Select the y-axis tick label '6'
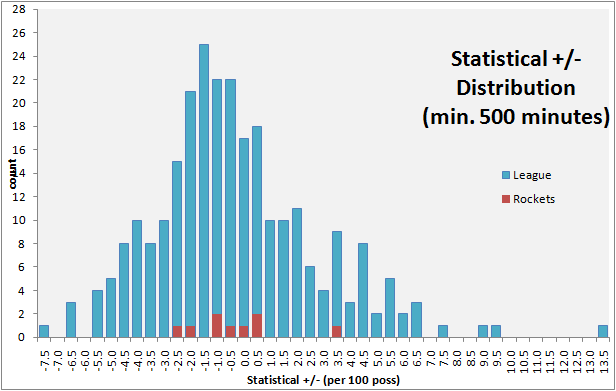Image resolution: width=616 pixels, height=391 pixels. pos(22,267)
